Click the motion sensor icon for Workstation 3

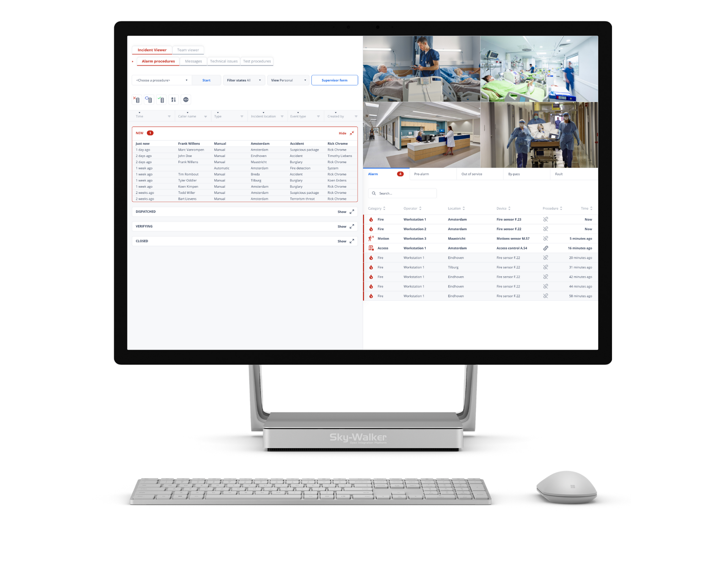pos(372,238)
